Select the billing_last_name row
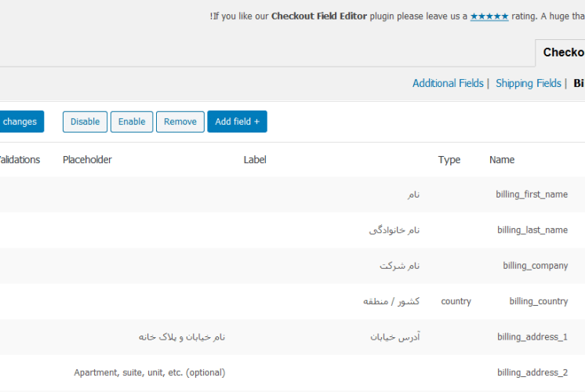The image size is (585, 392). tap(292, 230)
